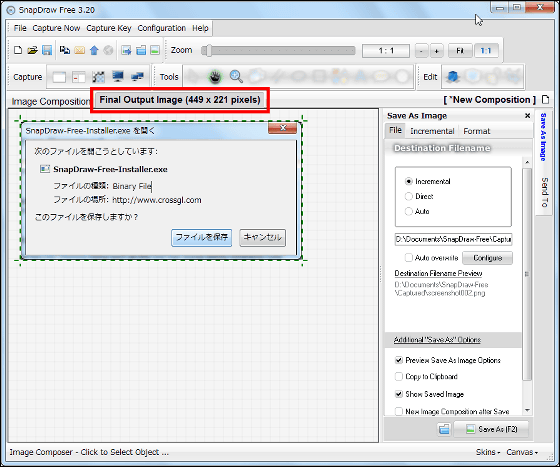Click the blue upload arrow icon

pos(94,50)
